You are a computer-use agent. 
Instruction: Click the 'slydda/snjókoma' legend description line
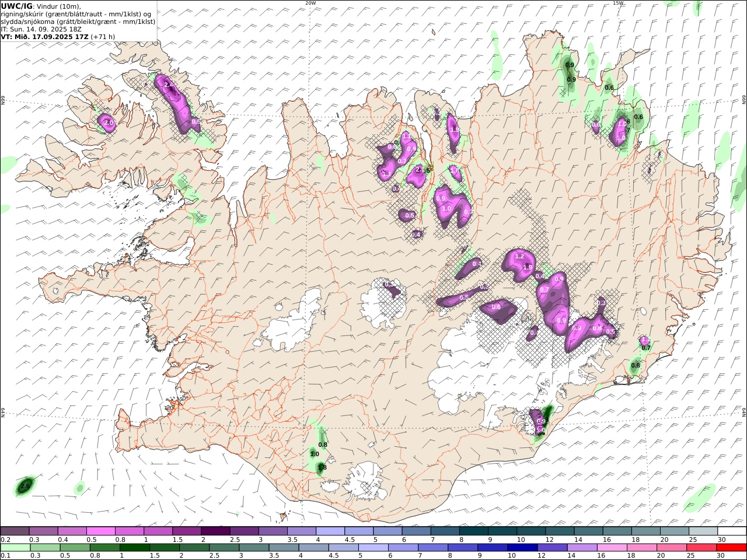point(78,21)
